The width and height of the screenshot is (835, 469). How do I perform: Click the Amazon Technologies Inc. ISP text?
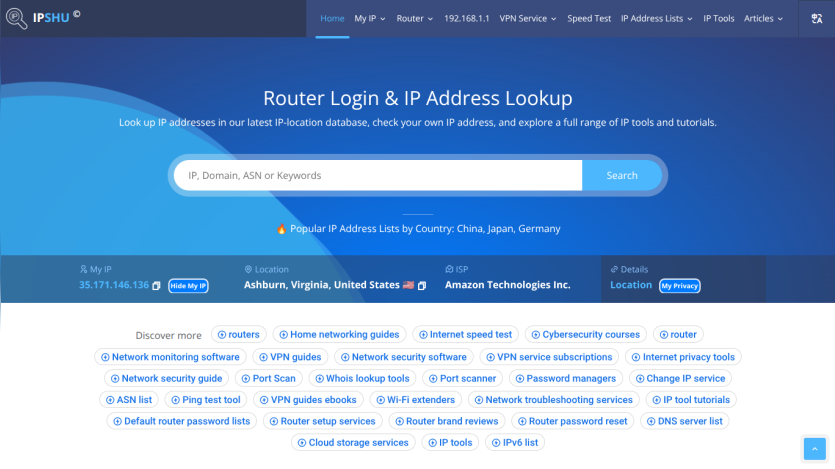(x=507, y=285)
